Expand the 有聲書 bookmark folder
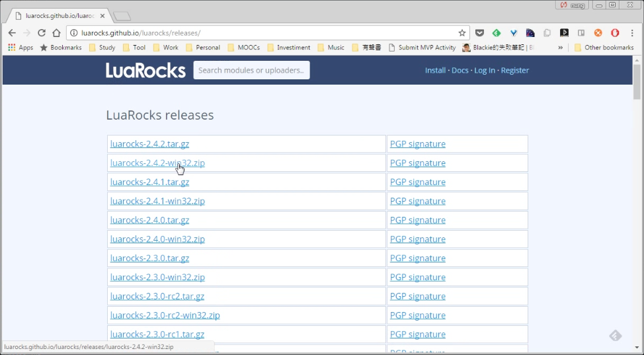Screen dimensions: 644x355 pyautogui.click(x=367, y=47)
